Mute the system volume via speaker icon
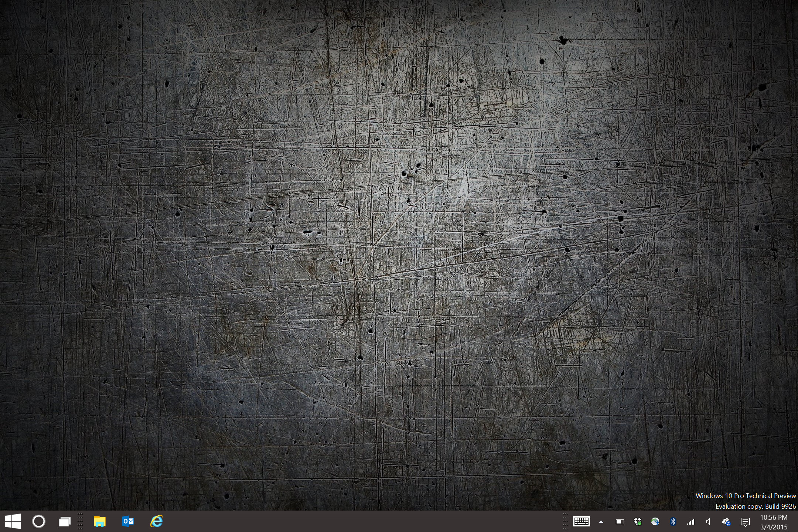 pos(708,521)
